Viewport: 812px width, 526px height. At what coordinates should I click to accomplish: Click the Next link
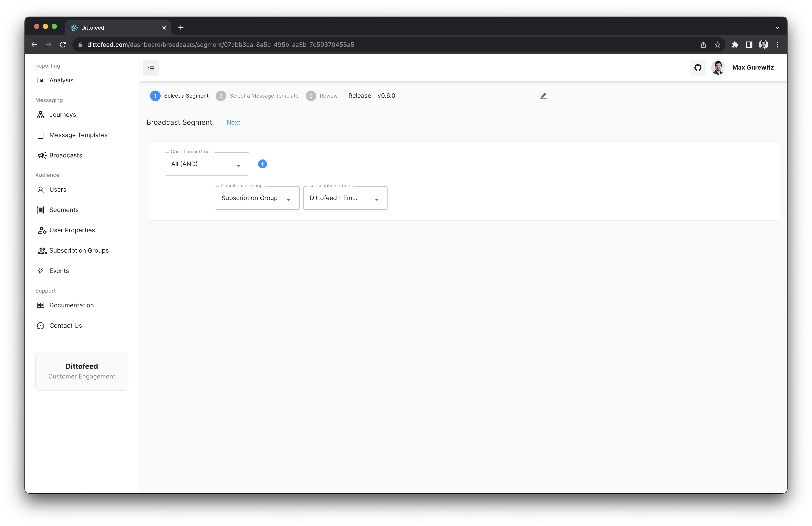(x=233, y=123)
